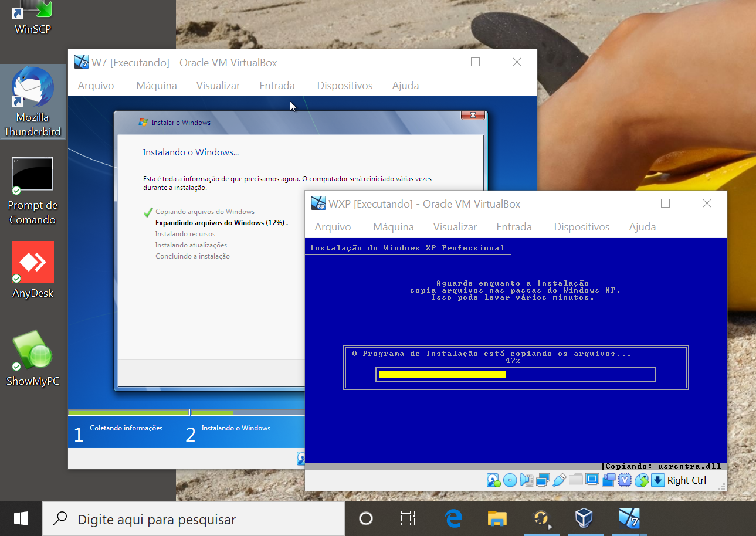The height and width of the screenshot is (536, 756).
Task: Click the yellow XP file copy progress bar
Action: click(442, 375)
